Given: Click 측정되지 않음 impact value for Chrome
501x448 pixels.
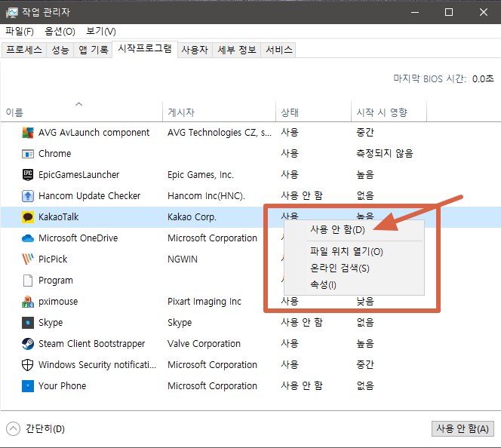Looking at the screenshot, I should click(385, 154).
